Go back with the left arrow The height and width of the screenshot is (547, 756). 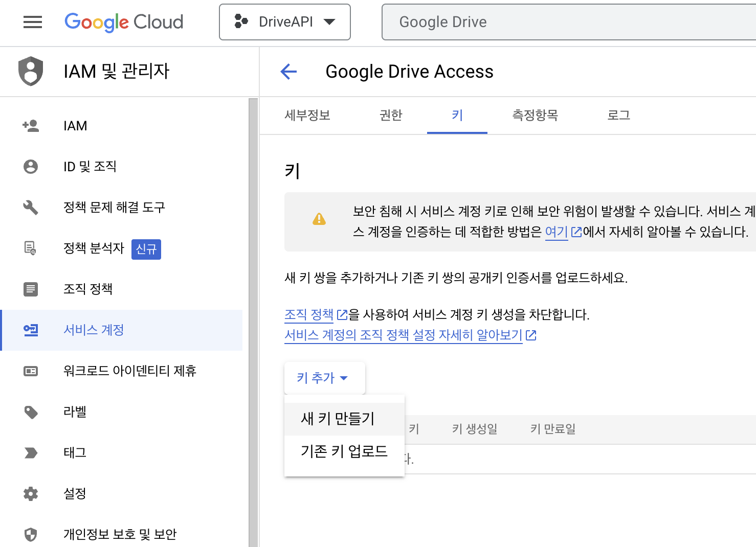point(288,72)
